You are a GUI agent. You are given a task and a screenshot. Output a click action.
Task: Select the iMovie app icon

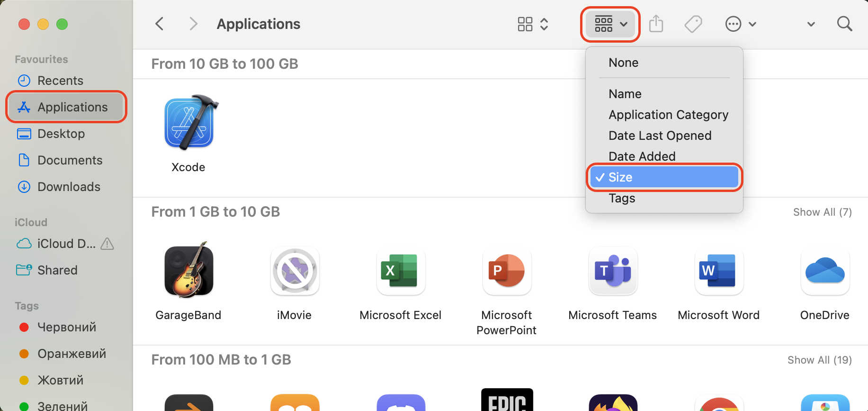point(295,271)
